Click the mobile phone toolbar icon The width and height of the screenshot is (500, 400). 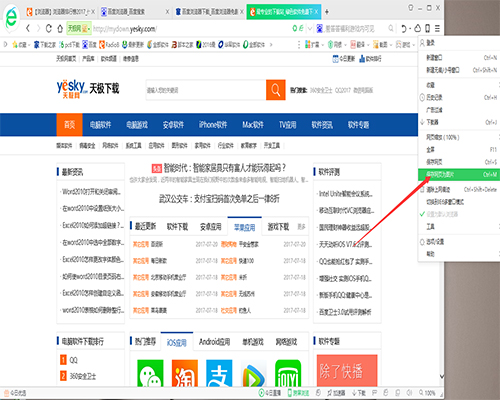coord(428,29)
